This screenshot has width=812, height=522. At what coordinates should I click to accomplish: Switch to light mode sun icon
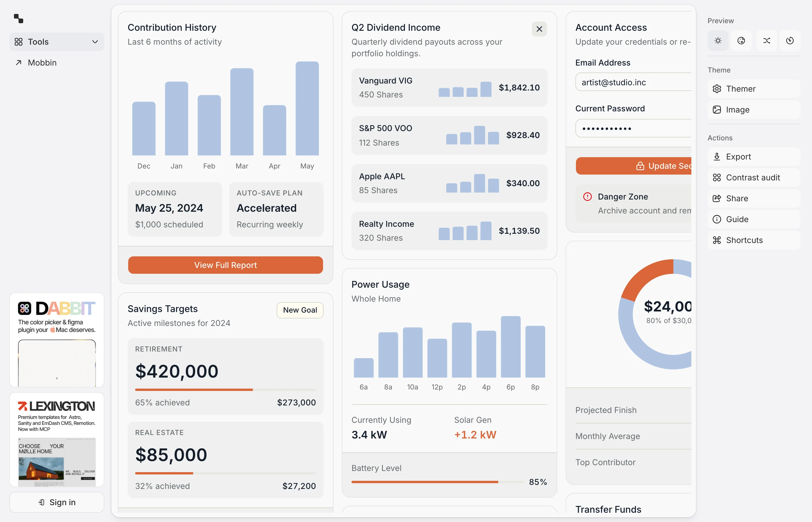pos(718,41)
